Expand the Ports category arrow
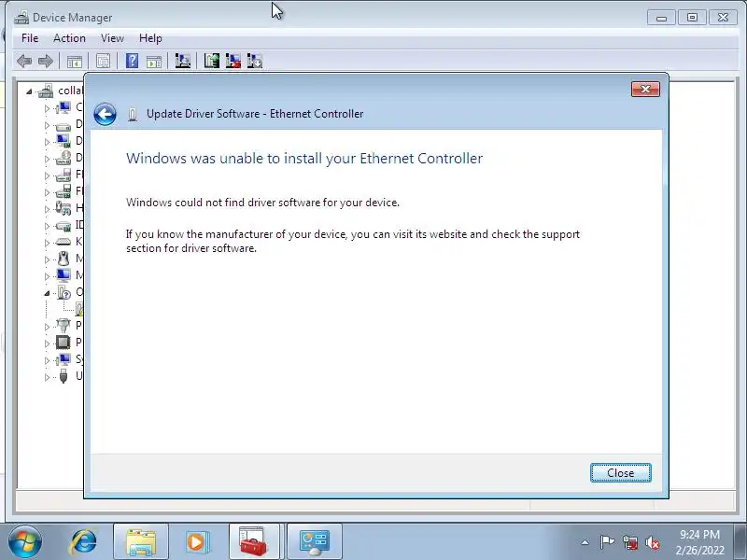747x560 pixels. click(47, 327)
